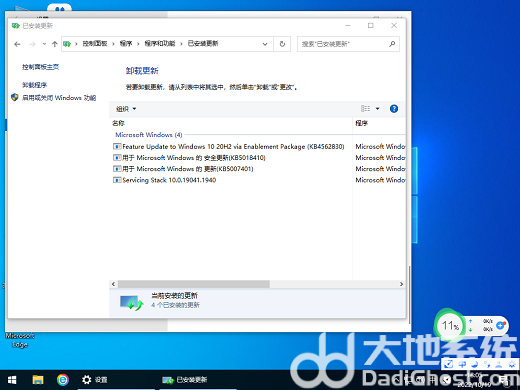Click the horizontal scrollbar thumb
This screenshot has width=520, height=390.
pos(194,284)
